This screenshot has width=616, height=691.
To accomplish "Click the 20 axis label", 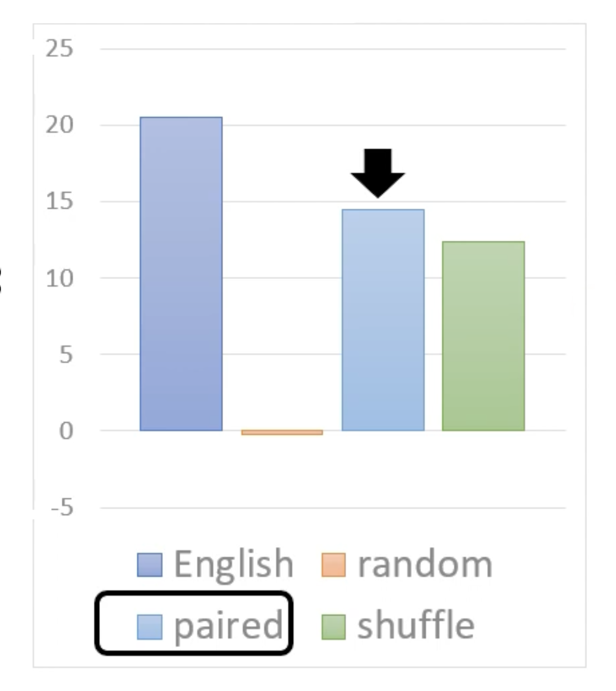I will point(59,125).
